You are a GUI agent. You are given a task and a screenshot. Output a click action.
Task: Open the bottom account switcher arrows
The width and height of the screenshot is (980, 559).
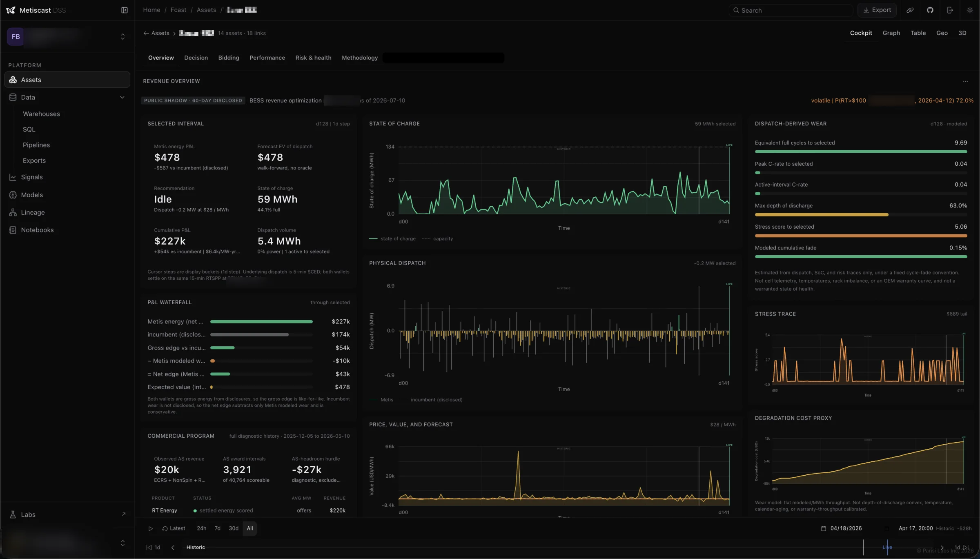point(122,543)
